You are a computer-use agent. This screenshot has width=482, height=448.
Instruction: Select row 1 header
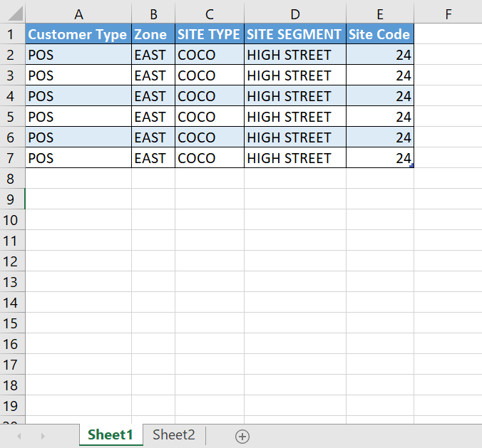point(12,33)
